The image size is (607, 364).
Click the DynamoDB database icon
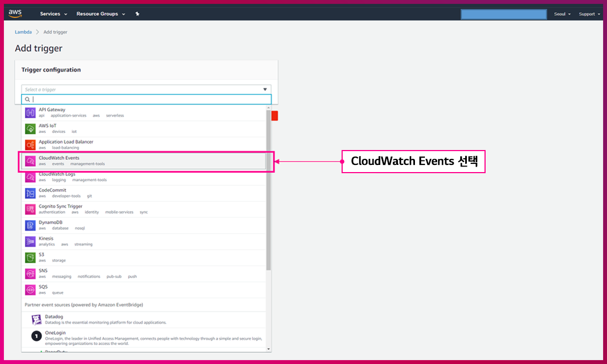tap(30, 225)
